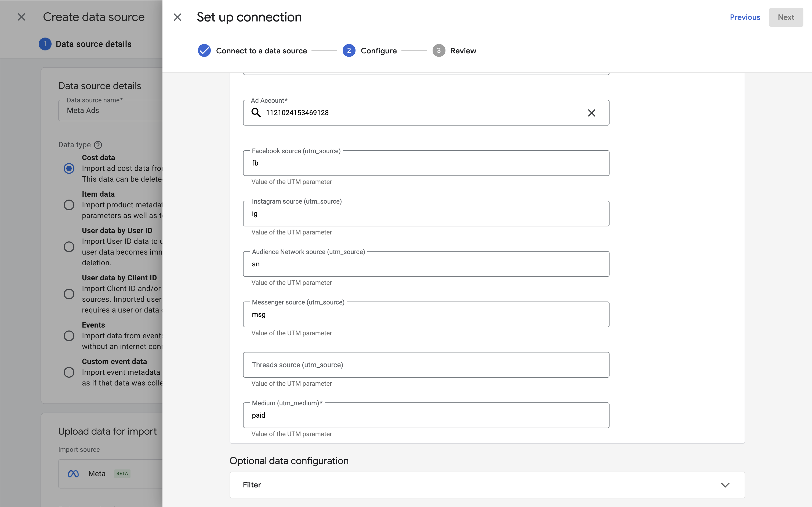This screenshot has height=507, width=812.
Task: Close the Set up connection panel
Action: click(177, 17)
